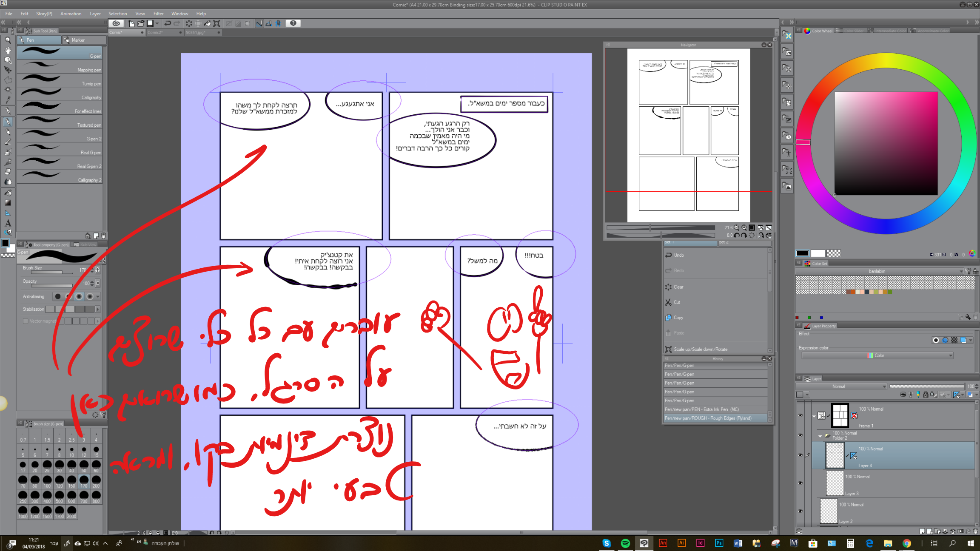Viewport: 980px width, 551px height.
Task: Open Chrome from the Windows taskbar
Action: pos(906,543)
